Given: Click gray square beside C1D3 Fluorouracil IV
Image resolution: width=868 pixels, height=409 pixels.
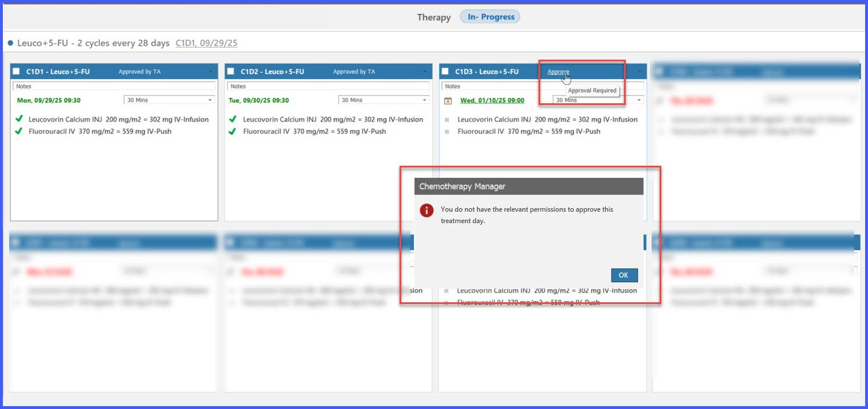Looking at the screenshot, I should (x=447, y=132).
